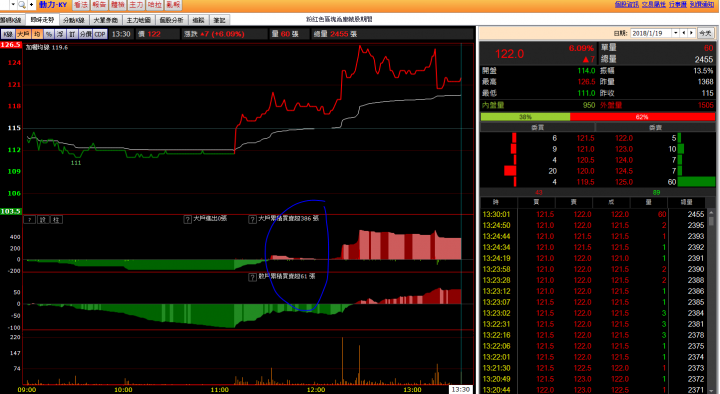Toggle the K線 chart option
720x394 pixels.
pyautogui.click(x=8, y=34)
